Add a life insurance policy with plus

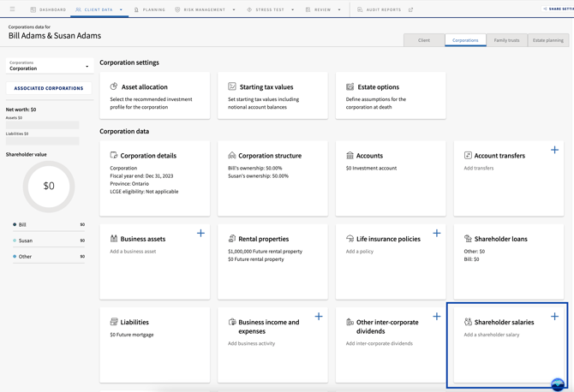[437, 233]
